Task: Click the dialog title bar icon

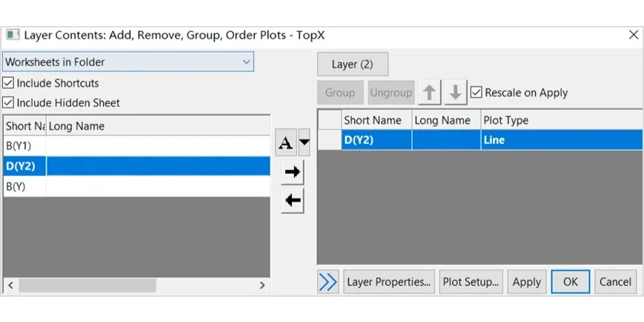Action: pos(13,35)
